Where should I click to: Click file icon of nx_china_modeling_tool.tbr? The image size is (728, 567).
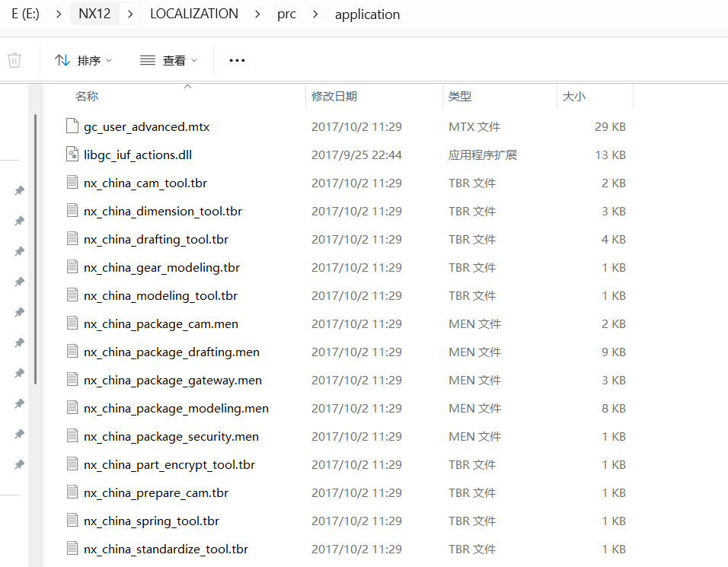point(72,295)
